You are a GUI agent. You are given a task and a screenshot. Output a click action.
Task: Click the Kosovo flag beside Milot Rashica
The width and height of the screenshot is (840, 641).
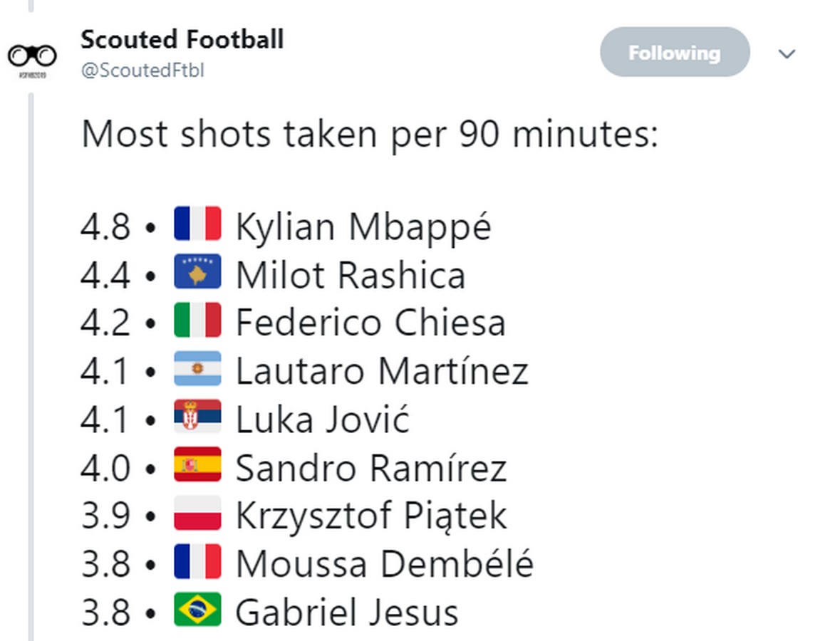(x=197, y=272)
